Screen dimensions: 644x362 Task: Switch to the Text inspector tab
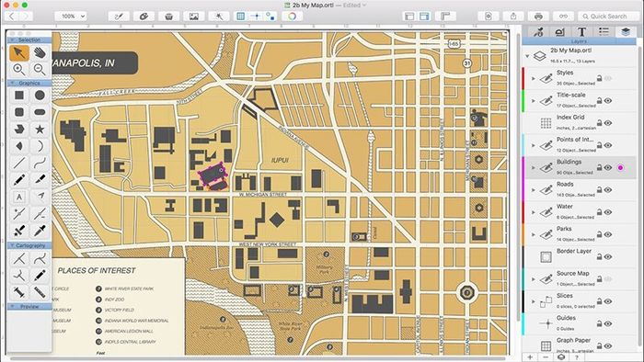(581, 32)
